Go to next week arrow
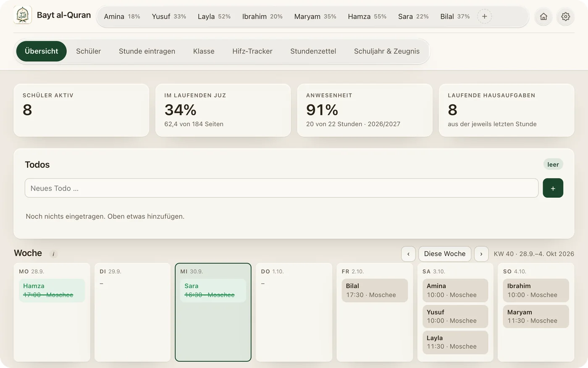 tap(481, 254)
